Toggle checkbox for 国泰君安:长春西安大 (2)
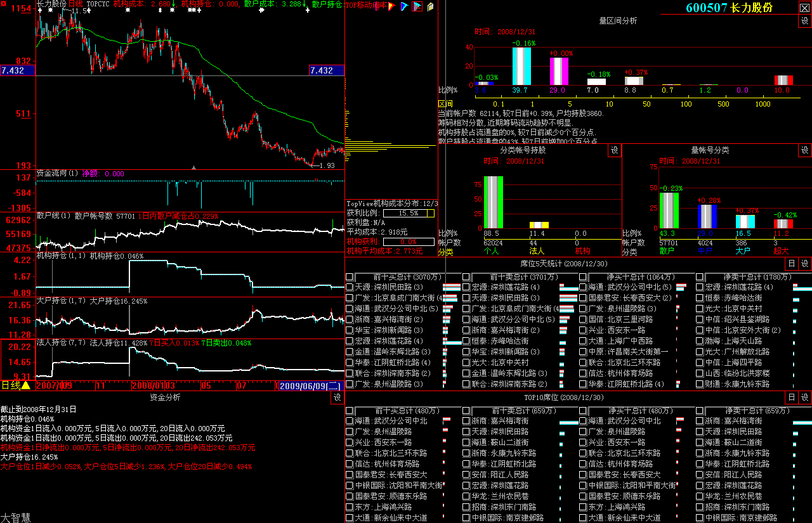This screenshot has width=812, height=523. (583, 298)
